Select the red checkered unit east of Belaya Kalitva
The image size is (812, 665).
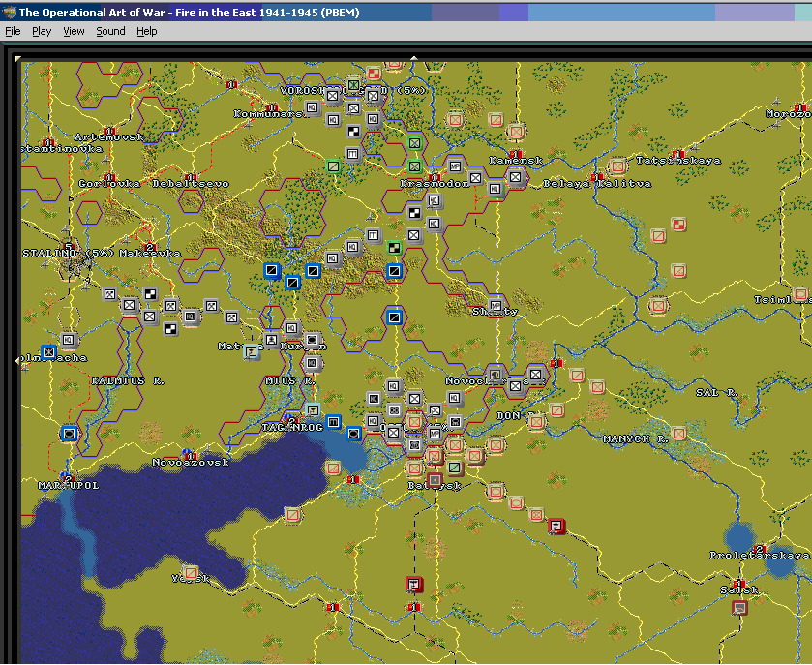coord(679,226)
